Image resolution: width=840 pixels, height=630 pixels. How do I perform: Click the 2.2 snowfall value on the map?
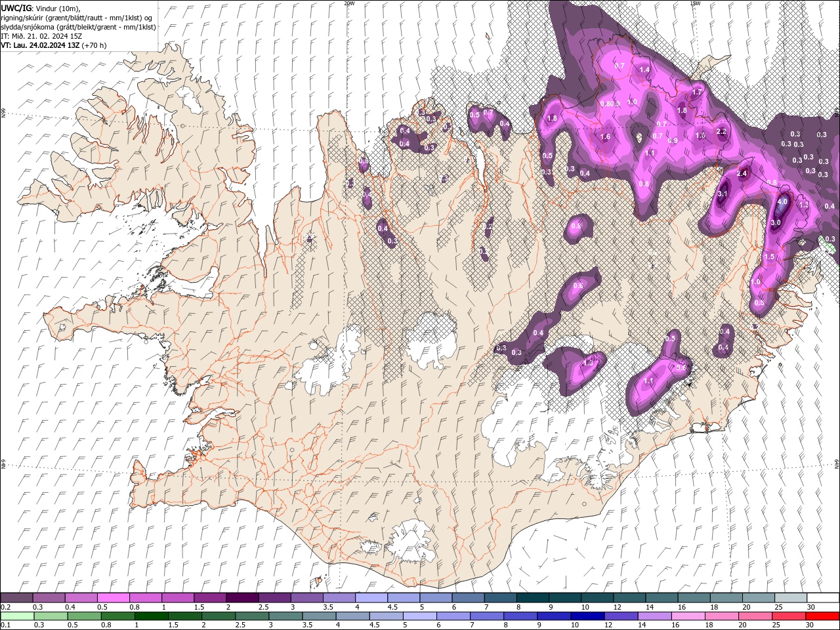coord(721,132)
